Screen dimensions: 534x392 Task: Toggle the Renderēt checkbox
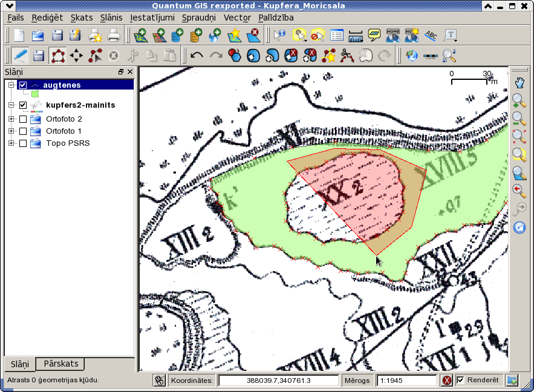pos(460,380)
